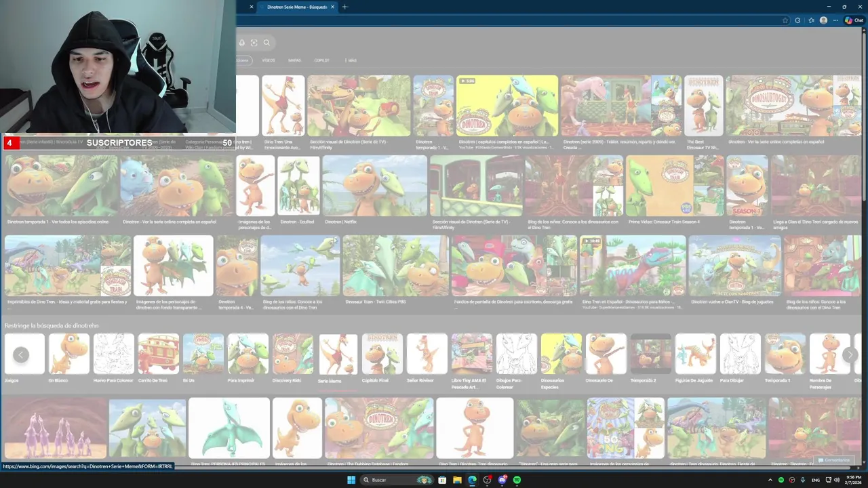Open the browser profile avatar
This screenshot has height=488, width=868.
(x=823, y=20)
